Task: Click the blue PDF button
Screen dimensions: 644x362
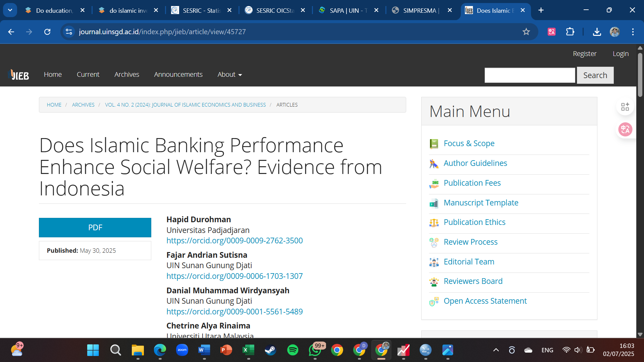Action: 95,228
